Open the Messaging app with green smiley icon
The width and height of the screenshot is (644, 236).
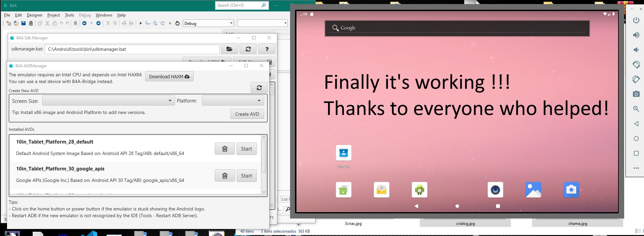pos(344,190)
